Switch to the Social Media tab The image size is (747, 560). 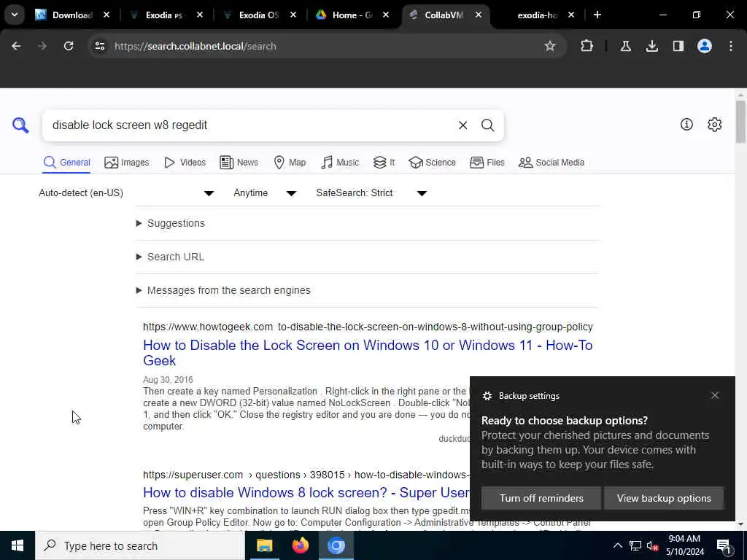[x=551, y=163]
